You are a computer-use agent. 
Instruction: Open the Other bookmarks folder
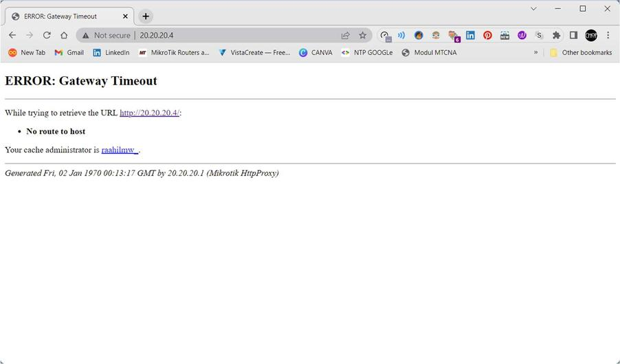tap(581, 52)
